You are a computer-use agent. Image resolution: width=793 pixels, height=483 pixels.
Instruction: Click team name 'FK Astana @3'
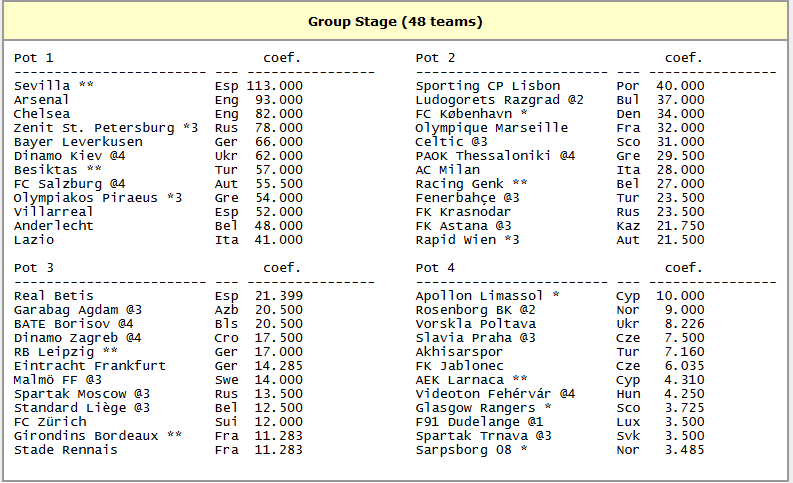463,226
